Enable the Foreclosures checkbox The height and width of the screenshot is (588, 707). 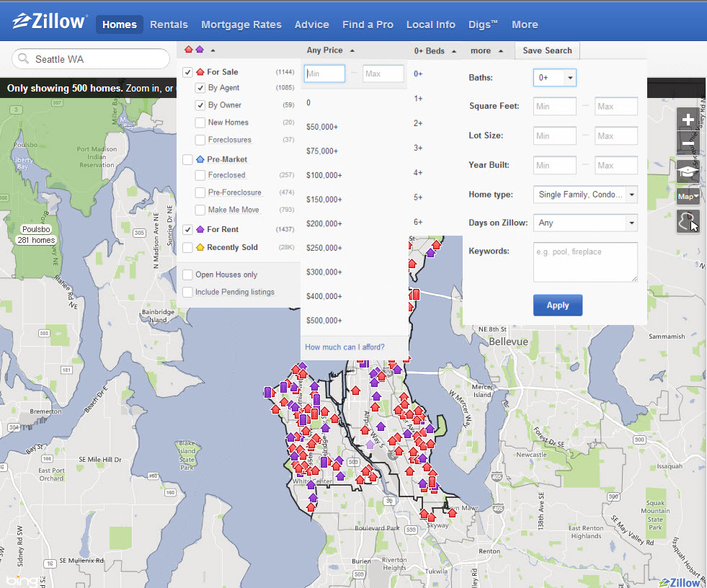200,140
